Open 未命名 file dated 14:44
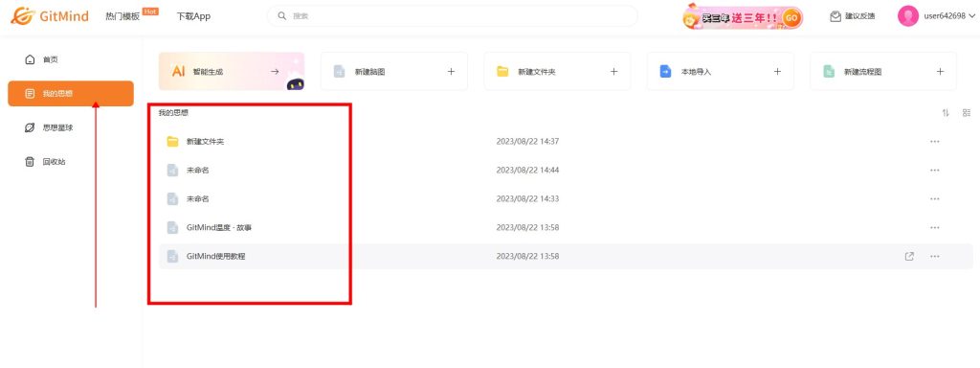 click(x=566, y=171)
